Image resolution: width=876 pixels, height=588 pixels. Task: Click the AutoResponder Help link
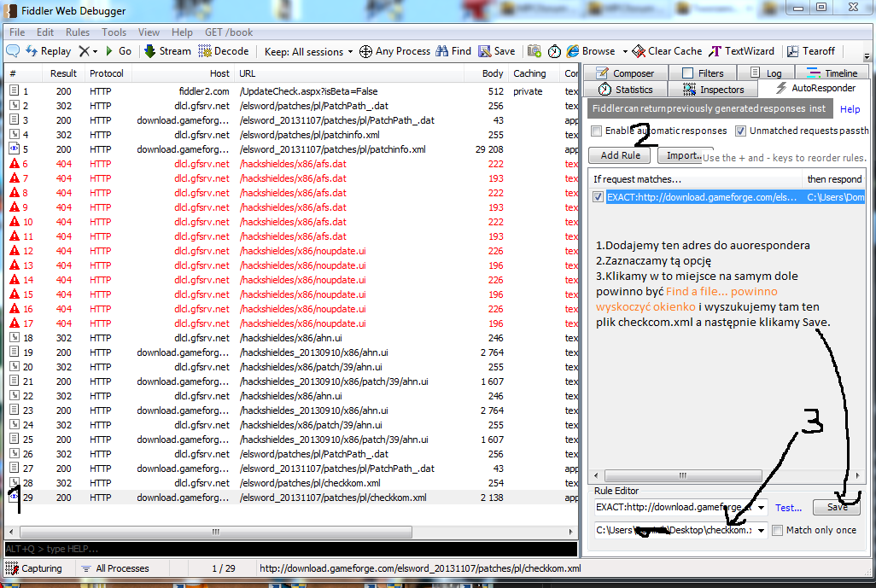(x=850, y=109)
